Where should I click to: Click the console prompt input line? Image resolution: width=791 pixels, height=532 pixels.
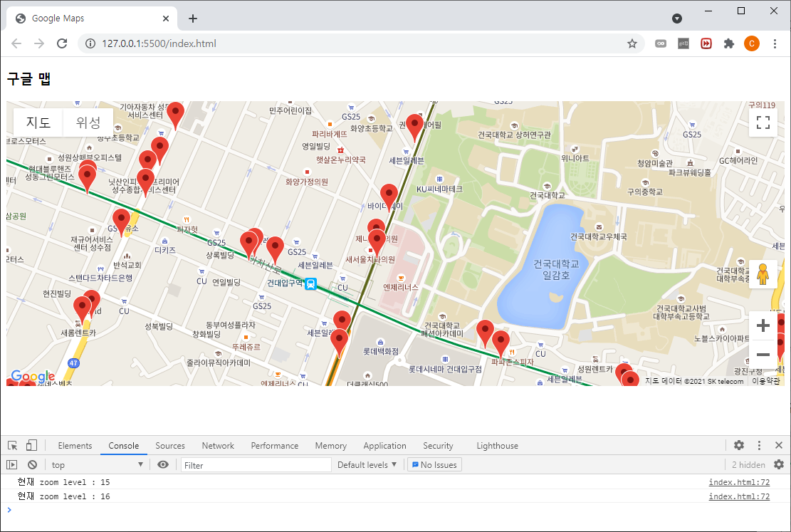[x=396, y=510]
